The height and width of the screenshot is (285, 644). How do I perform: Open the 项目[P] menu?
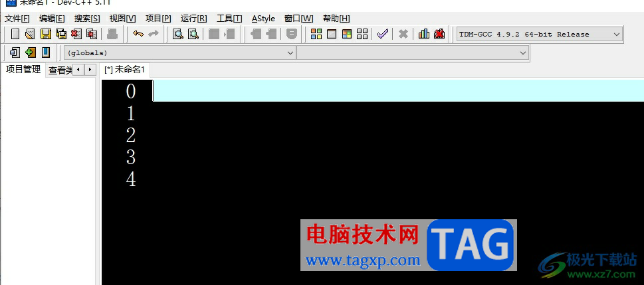[158, 19]
